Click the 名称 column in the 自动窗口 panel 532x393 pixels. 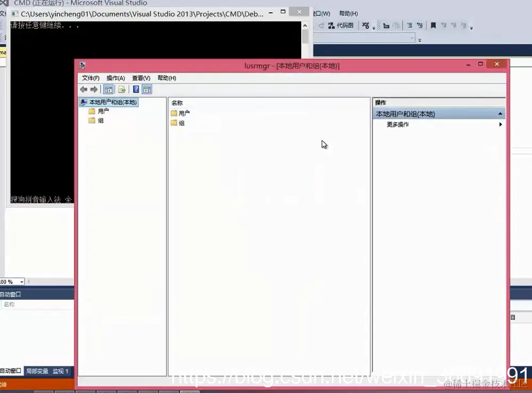pos(9,305)
